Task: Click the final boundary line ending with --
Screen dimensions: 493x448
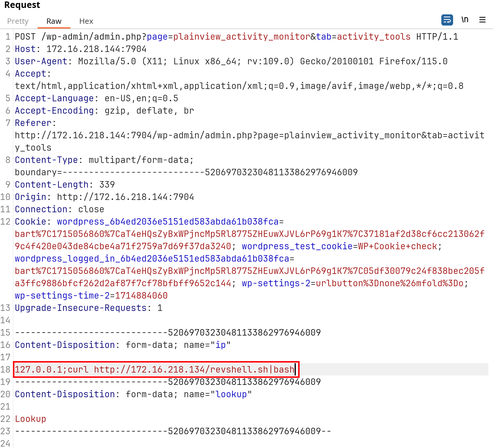Action: point(173,431)
